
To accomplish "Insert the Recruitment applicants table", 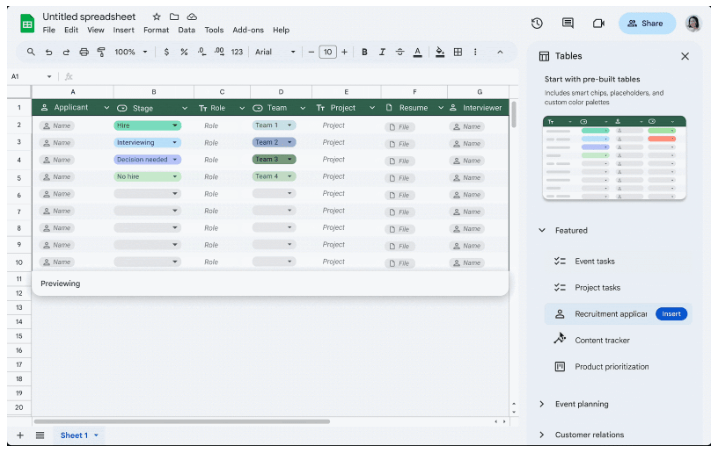I will click(671, 314).
